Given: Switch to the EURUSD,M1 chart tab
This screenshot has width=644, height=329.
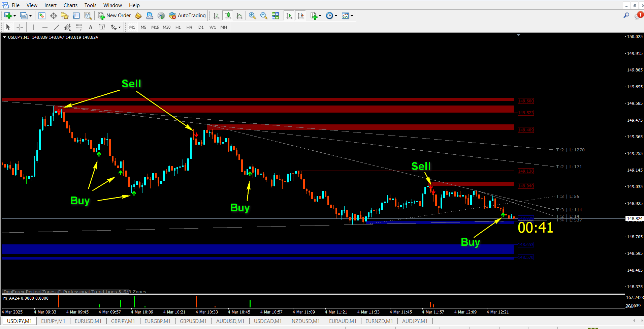Looking at the screenshot, I should 88,321.
